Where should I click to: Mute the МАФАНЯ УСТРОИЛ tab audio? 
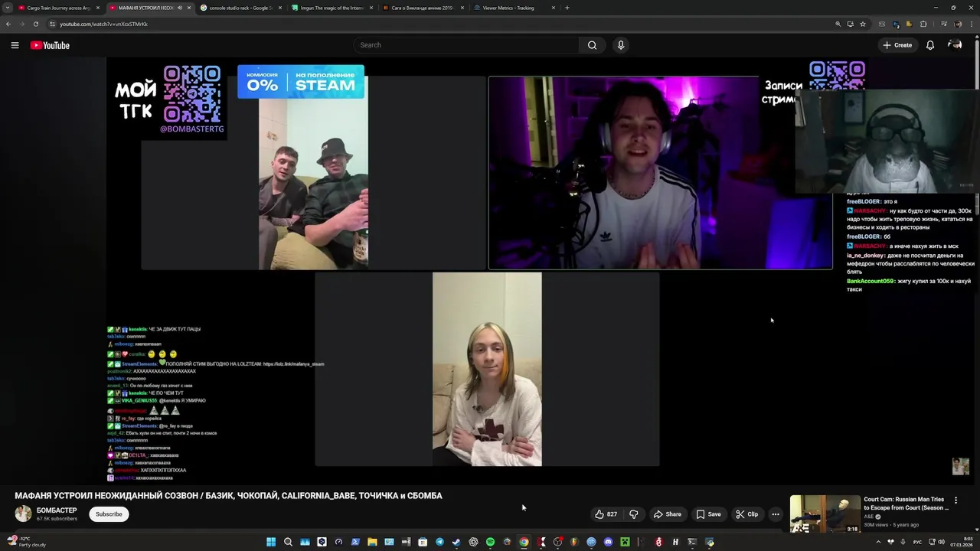pos(179,8)
